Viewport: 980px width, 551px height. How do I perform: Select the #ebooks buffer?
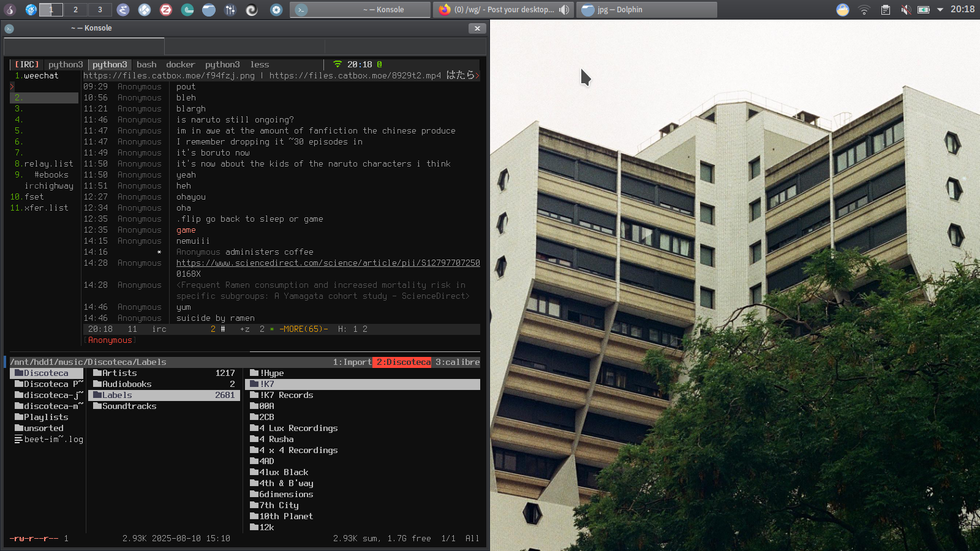51,174
